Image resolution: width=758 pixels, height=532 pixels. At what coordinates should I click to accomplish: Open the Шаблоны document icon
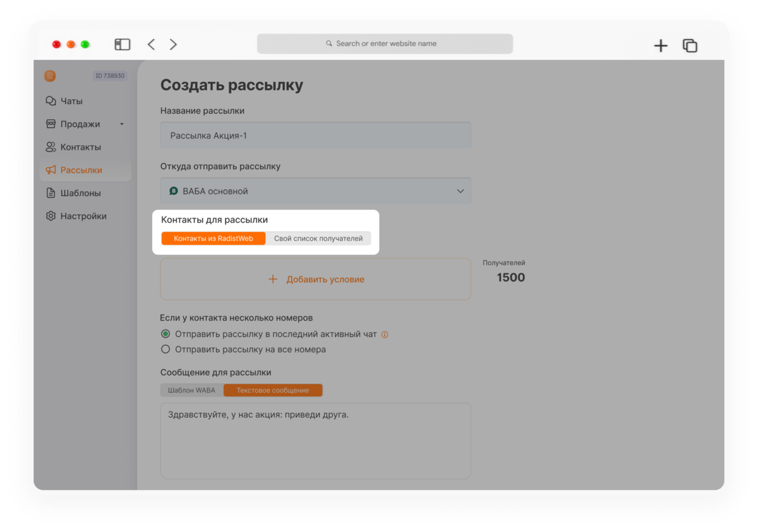click(51, 193)
